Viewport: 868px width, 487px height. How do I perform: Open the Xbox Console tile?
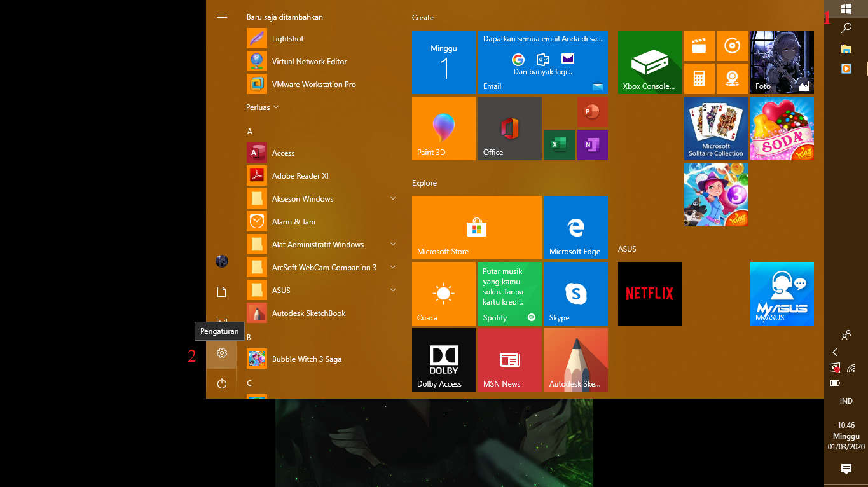[x=650, y=62]
